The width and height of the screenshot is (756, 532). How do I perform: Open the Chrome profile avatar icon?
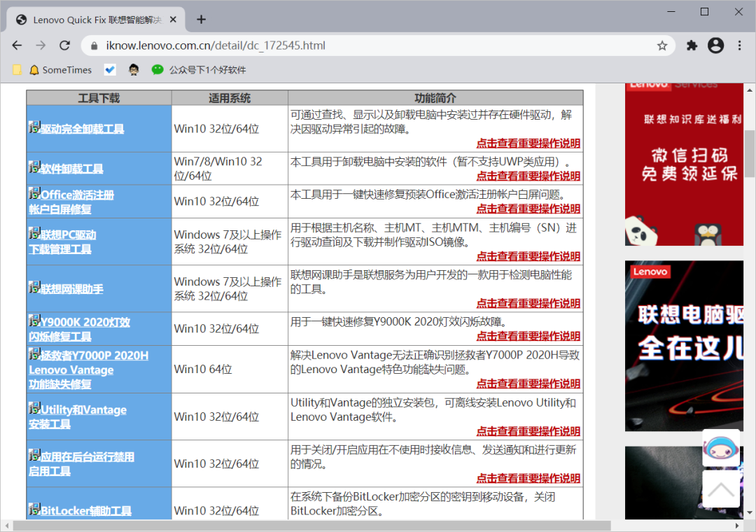coord(715,45)
